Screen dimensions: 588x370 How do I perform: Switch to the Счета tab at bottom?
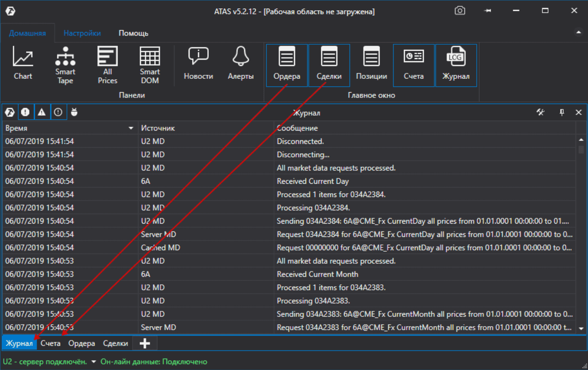pos(51,343)
